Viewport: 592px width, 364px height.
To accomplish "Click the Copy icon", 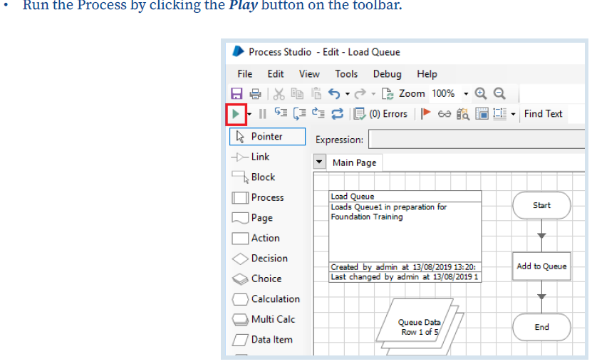I will [x=297, y=93].
